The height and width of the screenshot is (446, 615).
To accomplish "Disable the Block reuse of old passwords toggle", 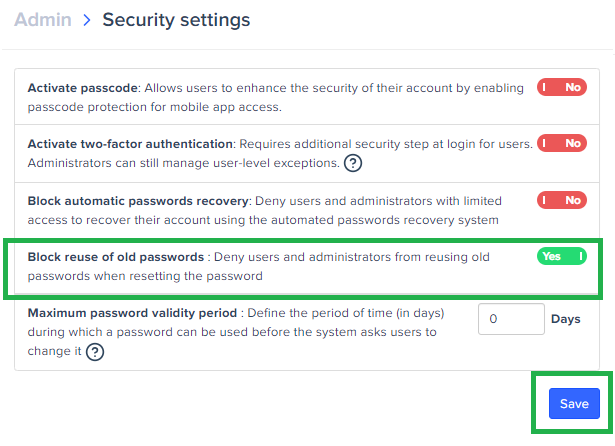I will click(561, 257).
